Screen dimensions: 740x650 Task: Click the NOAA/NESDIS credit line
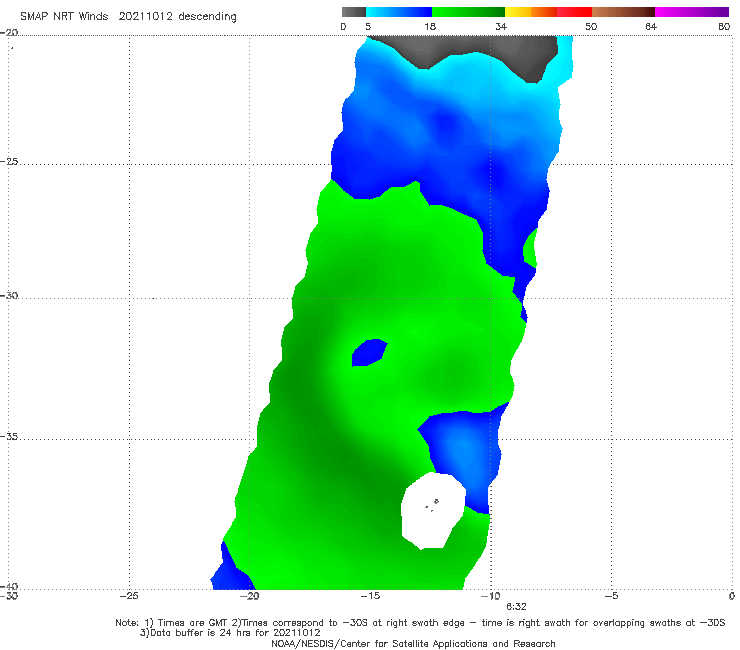(413, 644)
